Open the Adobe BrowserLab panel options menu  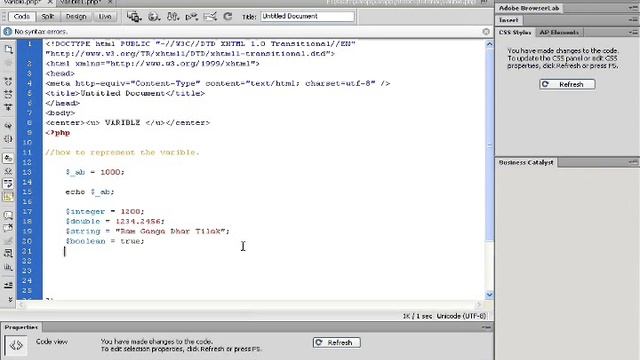634,8
